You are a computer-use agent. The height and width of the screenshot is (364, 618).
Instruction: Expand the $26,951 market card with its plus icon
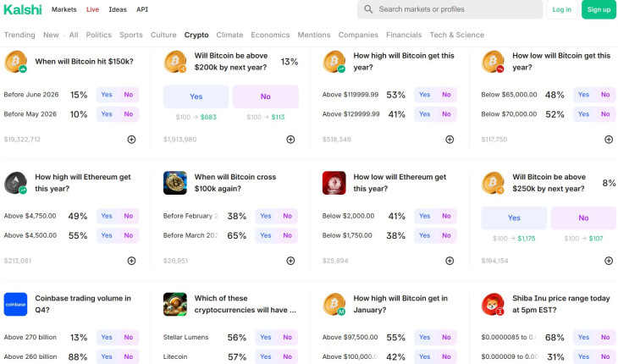coord(290,261)
